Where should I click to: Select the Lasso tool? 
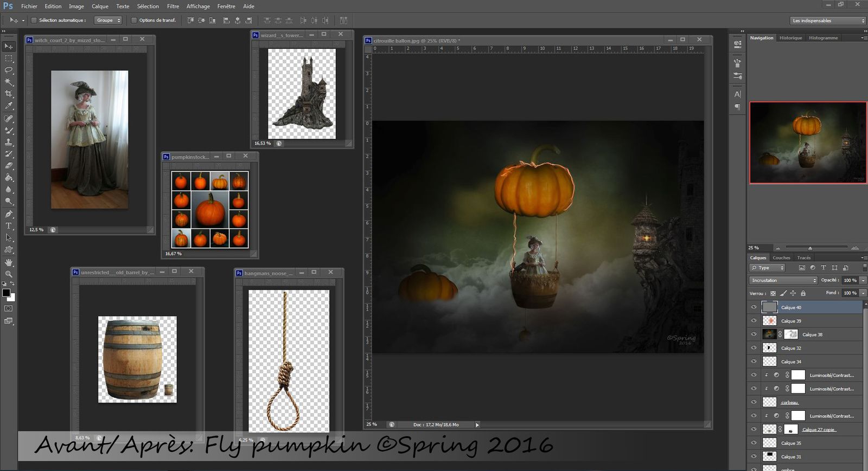[x=9, y=70]
